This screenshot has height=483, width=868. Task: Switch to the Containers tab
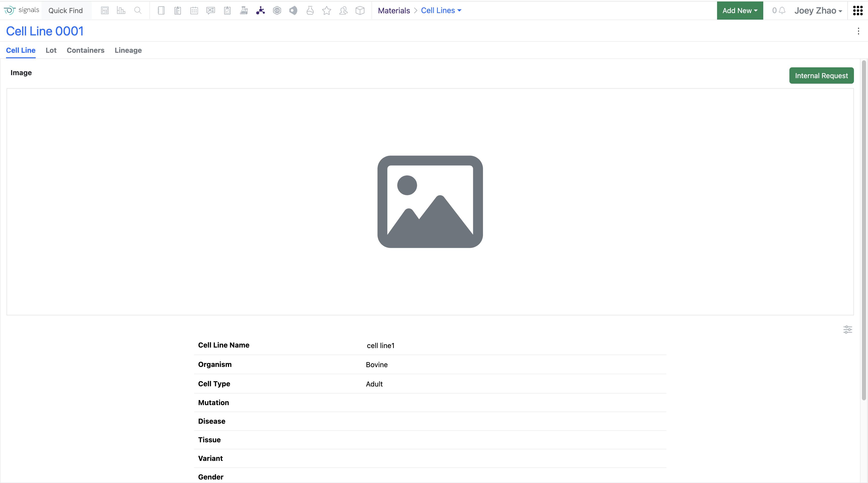click(x=86, y=50)
